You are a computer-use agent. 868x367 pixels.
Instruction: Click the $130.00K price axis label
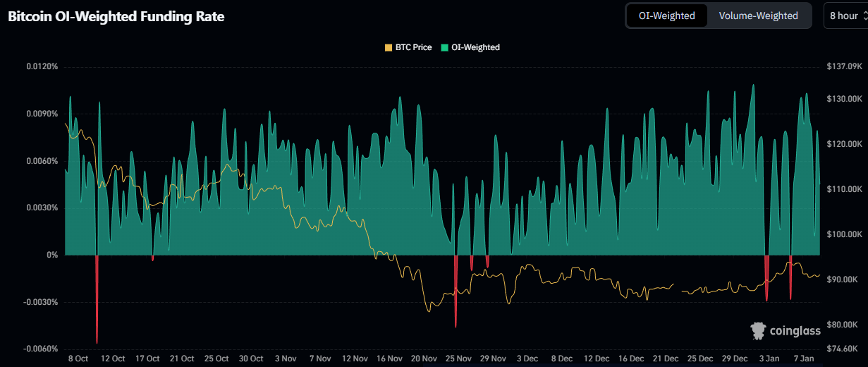click(844, 99)
